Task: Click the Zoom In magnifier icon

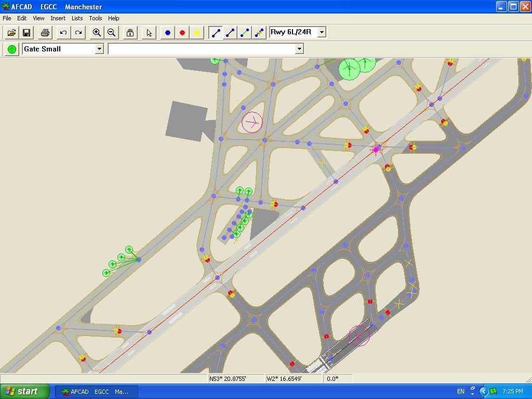Action: pyautogui.click(x=97, y=33)
